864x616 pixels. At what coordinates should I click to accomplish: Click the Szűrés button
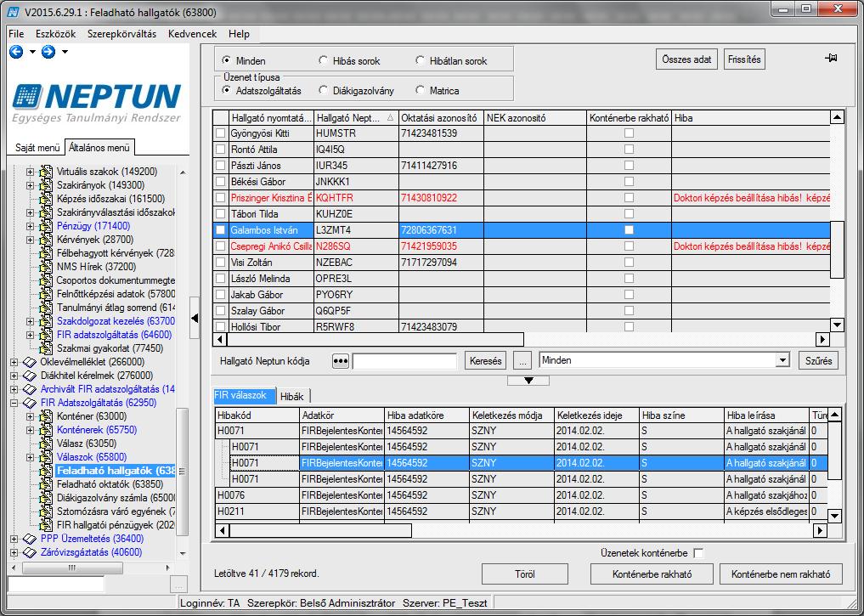(818, 361)
